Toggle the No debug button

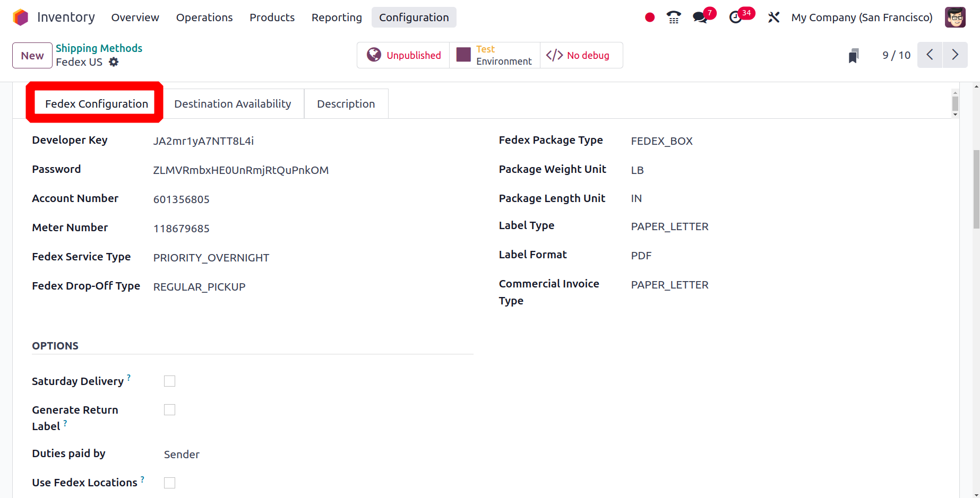pos(581,55)
